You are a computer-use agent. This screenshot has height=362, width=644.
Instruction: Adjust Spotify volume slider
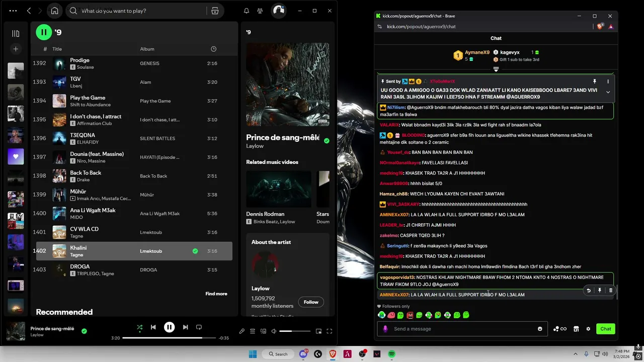pos(295,331)
